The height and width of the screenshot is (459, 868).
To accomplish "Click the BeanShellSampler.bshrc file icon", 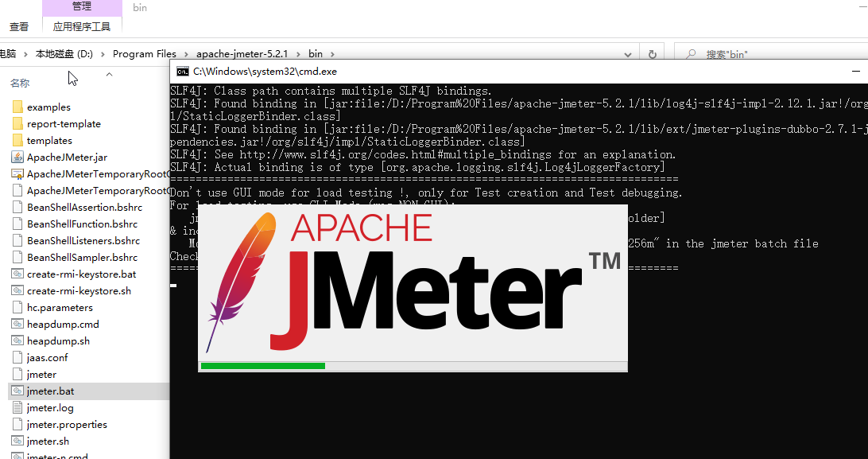I will (x=17, y=257).
